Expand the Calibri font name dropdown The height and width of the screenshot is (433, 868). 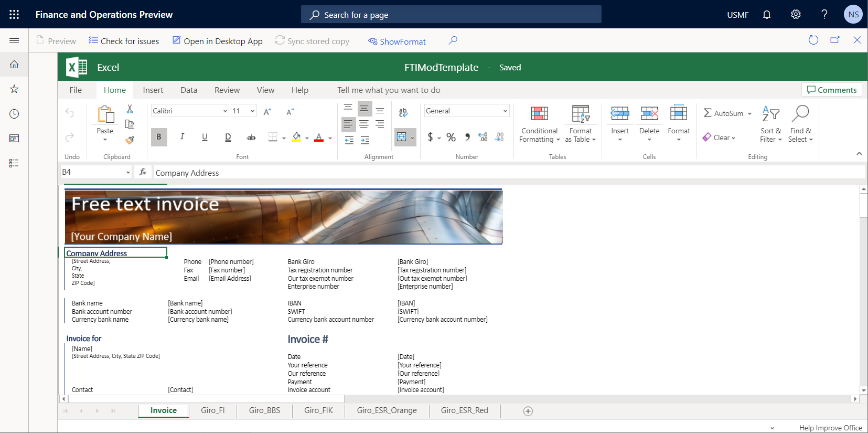(x=225, y=111)
